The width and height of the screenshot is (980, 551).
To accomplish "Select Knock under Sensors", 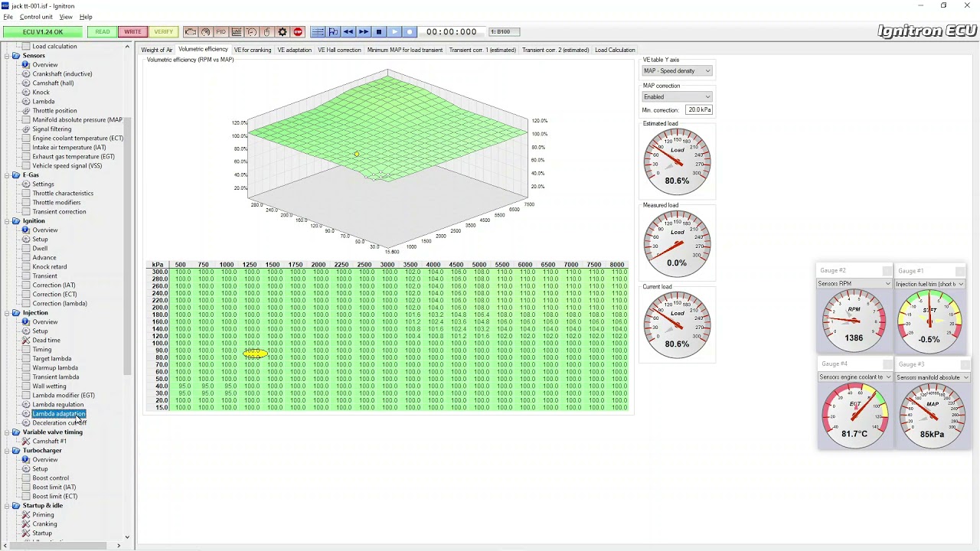I will [x=41, y=93].
